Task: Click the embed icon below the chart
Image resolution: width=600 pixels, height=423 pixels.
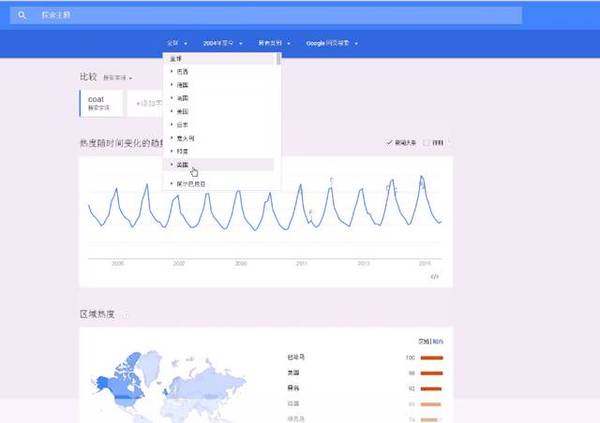Action: pyautogui.click(x=435, y=276)
